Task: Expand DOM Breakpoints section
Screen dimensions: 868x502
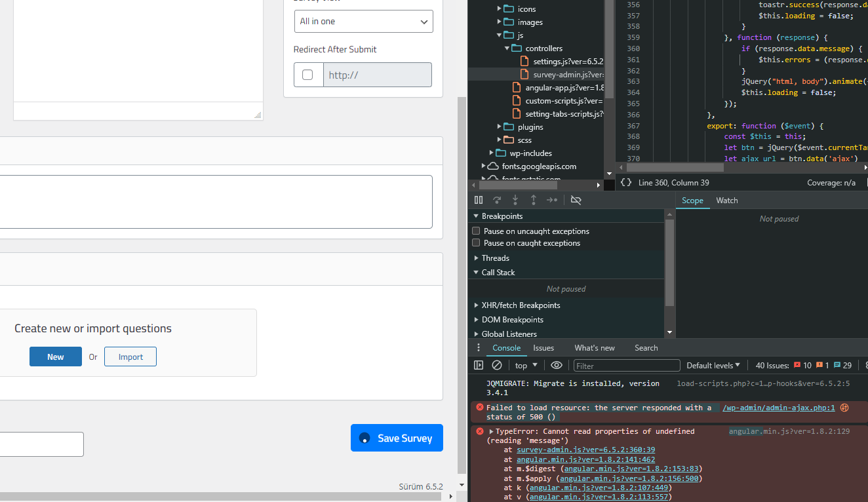Action: coord(476,320)
